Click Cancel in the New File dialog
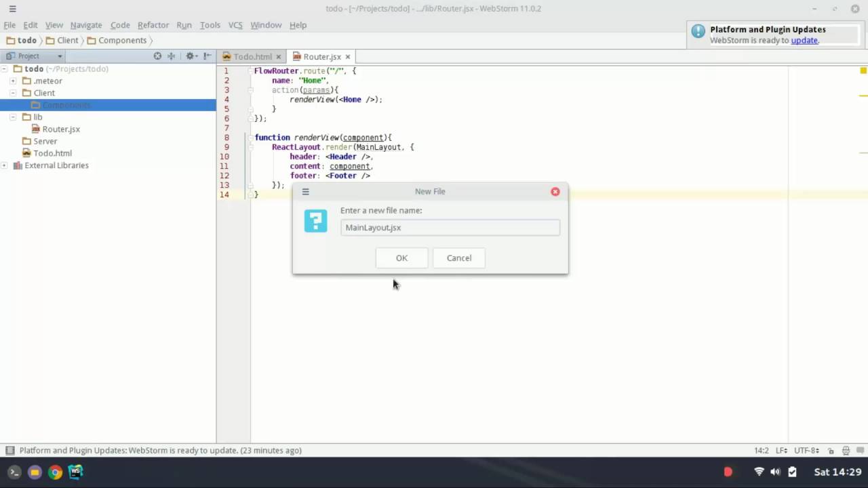The height and width of the screenshot is (488, 868). click(x=459, y=258)
